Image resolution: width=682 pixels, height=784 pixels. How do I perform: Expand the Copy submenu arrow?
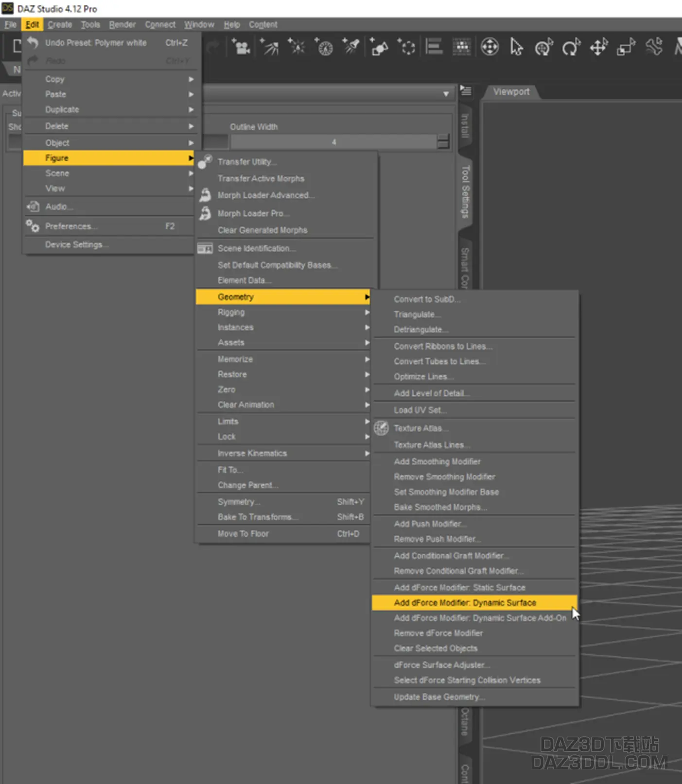[x=191, y=79]
